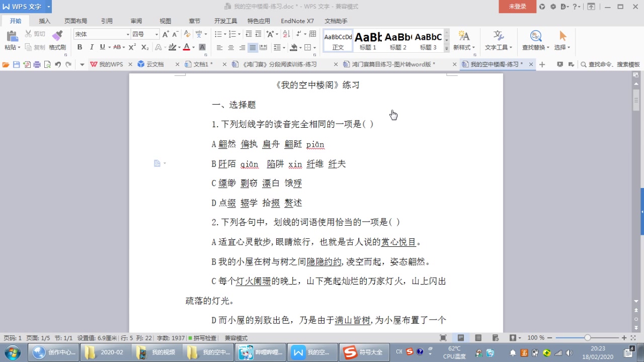Viewport: 644px width, 362px height.
Task: Click font color red A swatch
Action: coord(187,47)
